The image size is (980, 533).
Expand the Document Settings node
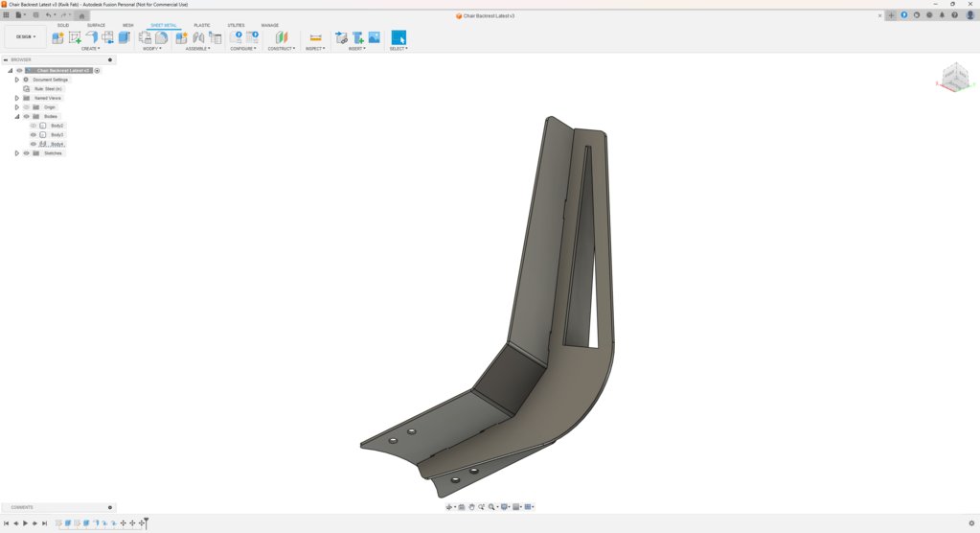coord(17,80)
